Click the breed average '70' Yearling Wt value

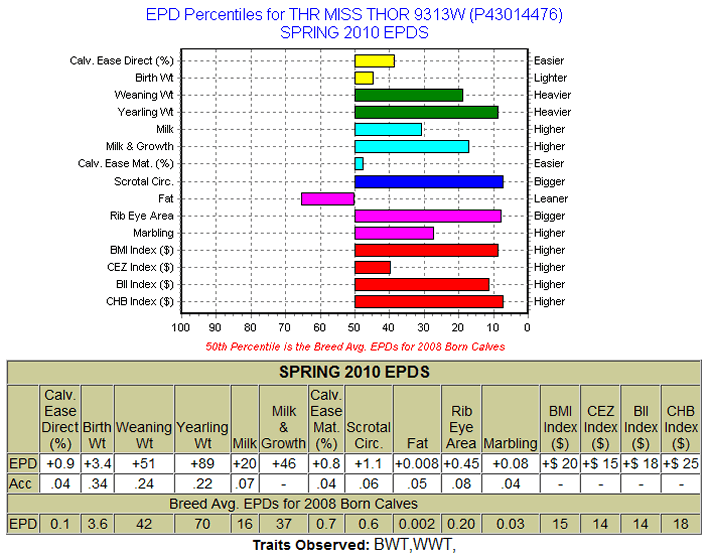click(202, 524)
